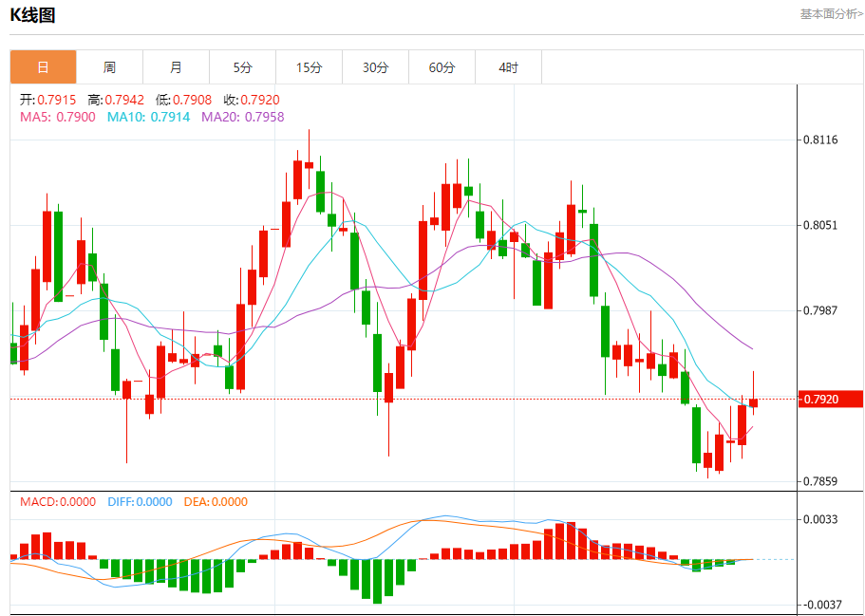865x616 pixels.
Task: Click the red 0.7920 current price label
Action: point(830,399)
